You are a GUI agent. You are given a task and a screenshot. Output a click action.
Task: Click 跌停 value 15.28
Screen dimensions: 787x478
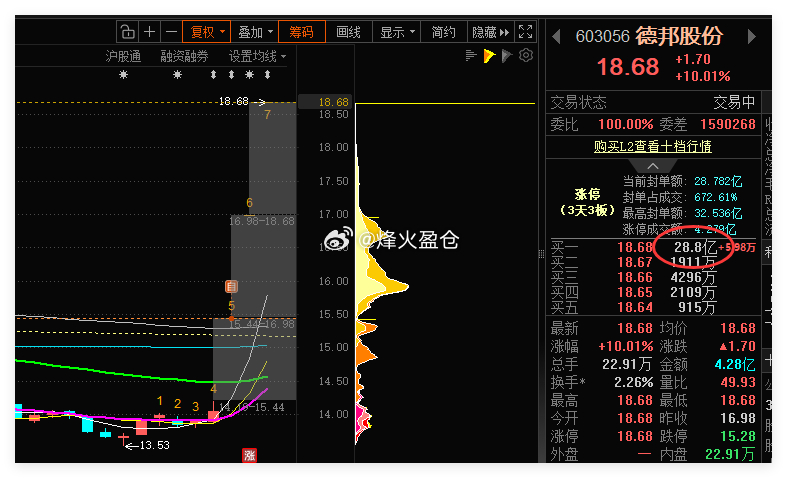738,436
